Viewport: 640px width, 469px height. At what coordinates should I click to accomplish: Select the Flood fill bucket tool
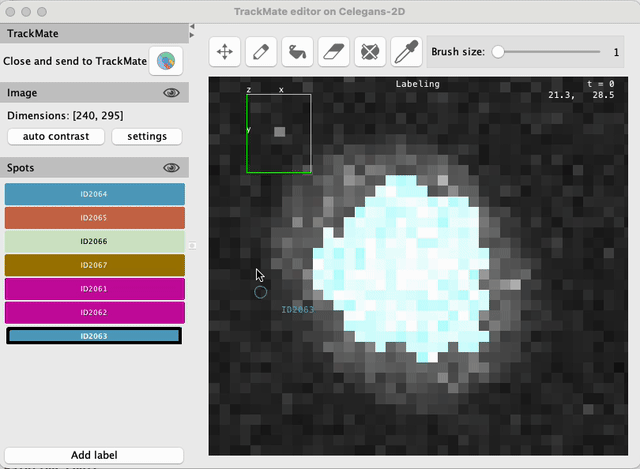[298, 52]
